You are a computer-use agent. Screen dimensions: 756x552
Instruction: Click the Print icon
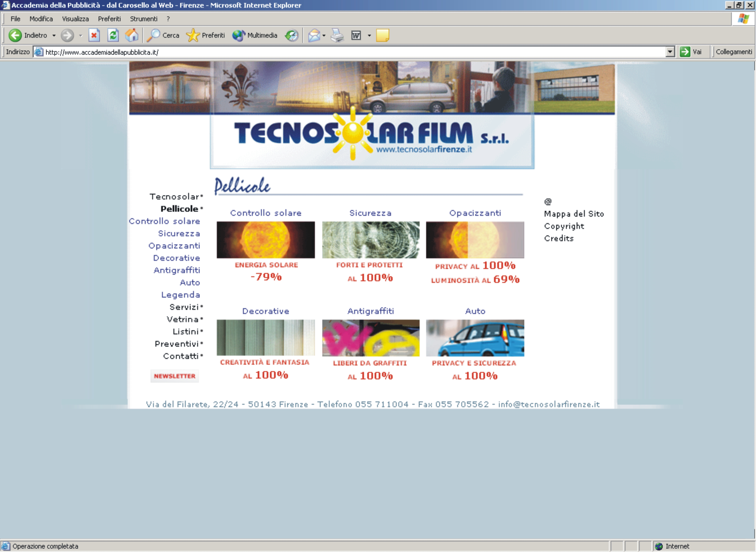pos(337,36)
